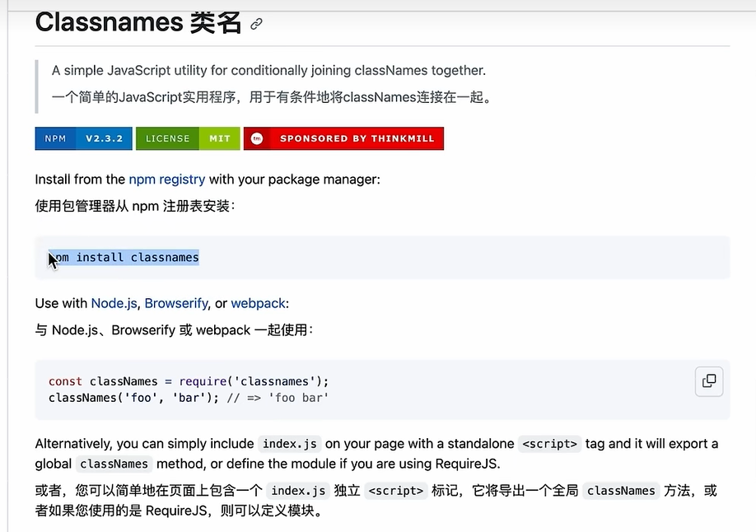
Task: Open the NPM v2.3.2 badge
Action: tap(83, 138)
